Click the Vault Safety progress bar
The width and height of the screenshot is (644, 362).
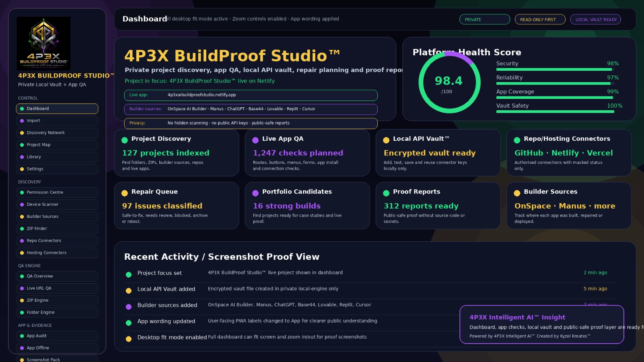(x=556, y=111)
